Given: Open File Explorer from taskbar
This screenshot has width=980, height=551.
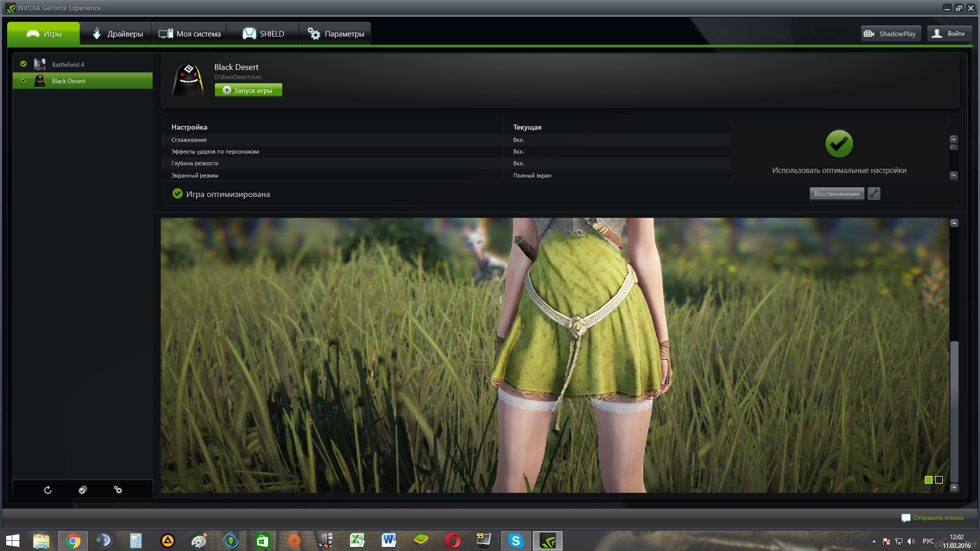Looking at the screenshot, I should (41, 541).
